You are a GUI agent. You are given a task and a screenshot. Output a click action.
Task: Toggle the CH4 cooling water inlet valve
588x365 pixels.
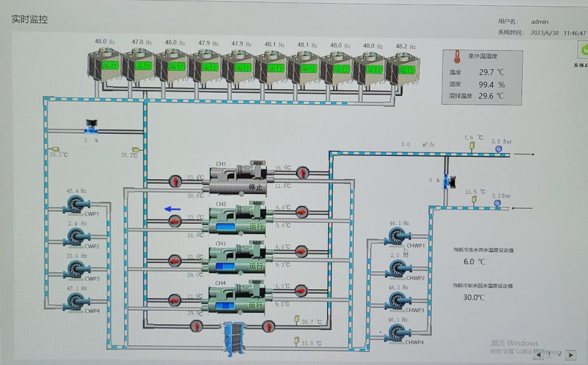coord(175,299)
